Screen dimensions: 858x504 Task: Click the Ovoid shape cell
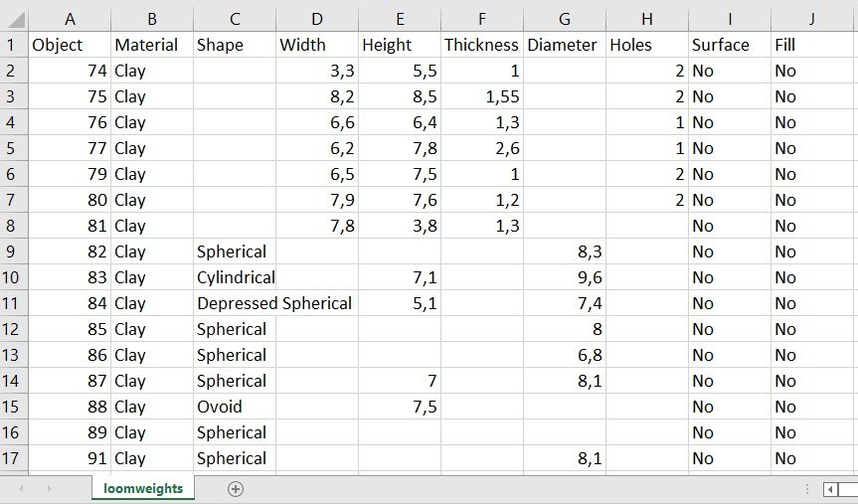pos(235,407)
